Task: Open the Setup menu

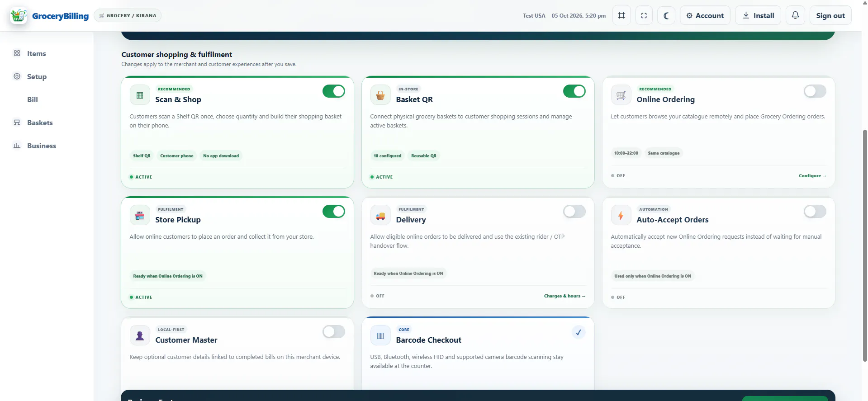Action: tap(37, 76)
